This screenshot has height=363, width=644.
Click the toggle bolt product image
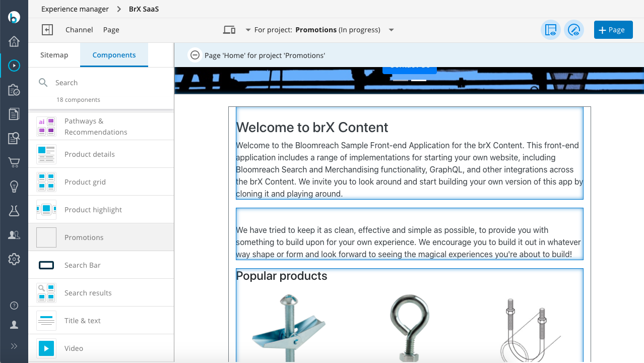point(289,328)
